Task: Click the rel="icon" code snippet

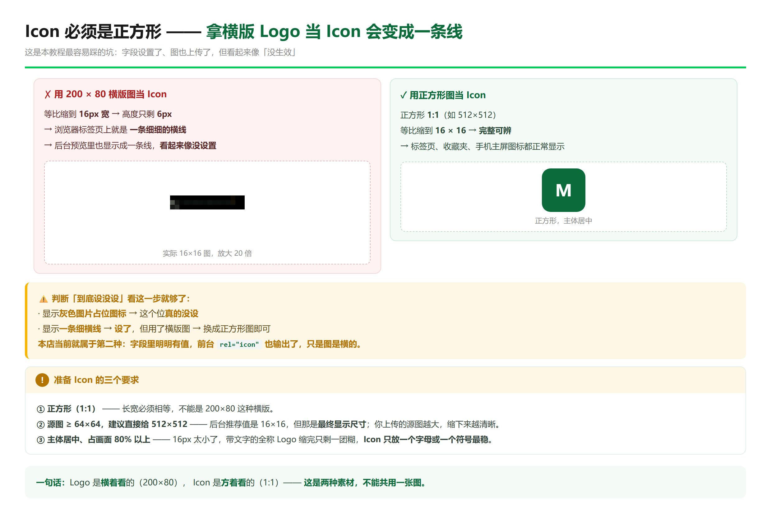Action: 239,344
